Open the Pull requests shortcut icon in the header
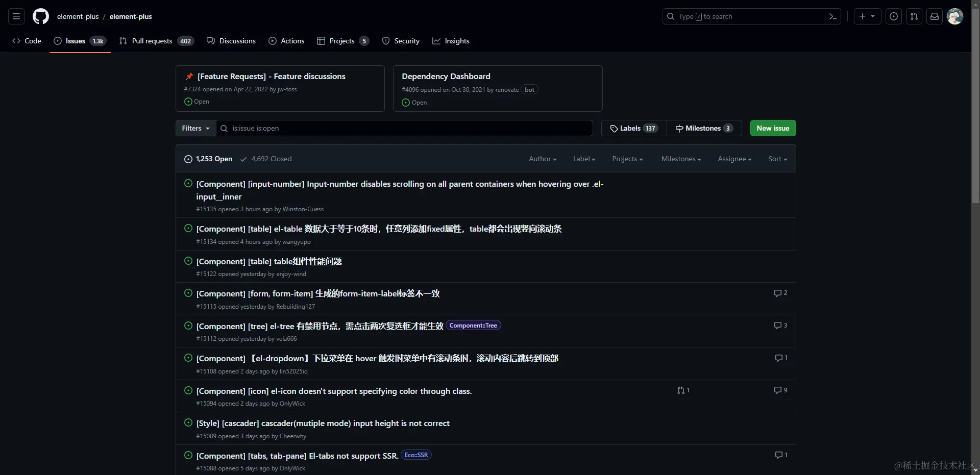The width and height of the screenshot is (980, 475). point(914,16)
